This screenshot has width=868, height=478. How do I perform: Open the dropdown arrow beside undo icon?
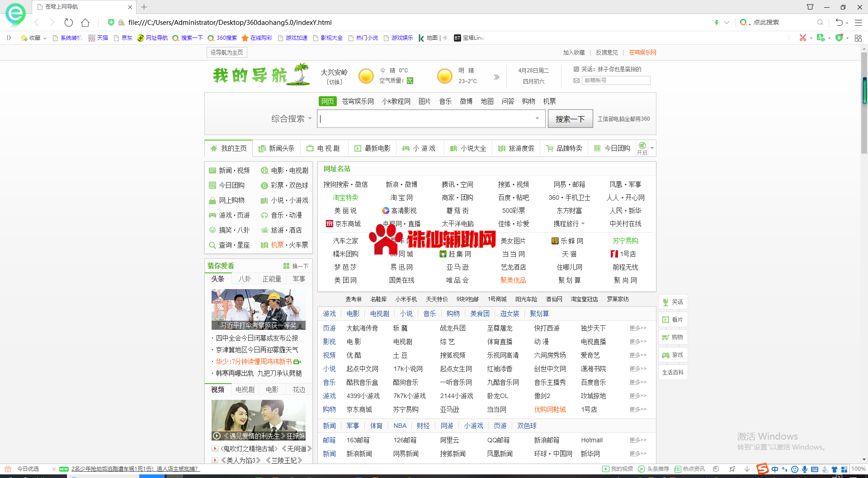(847, 23)
